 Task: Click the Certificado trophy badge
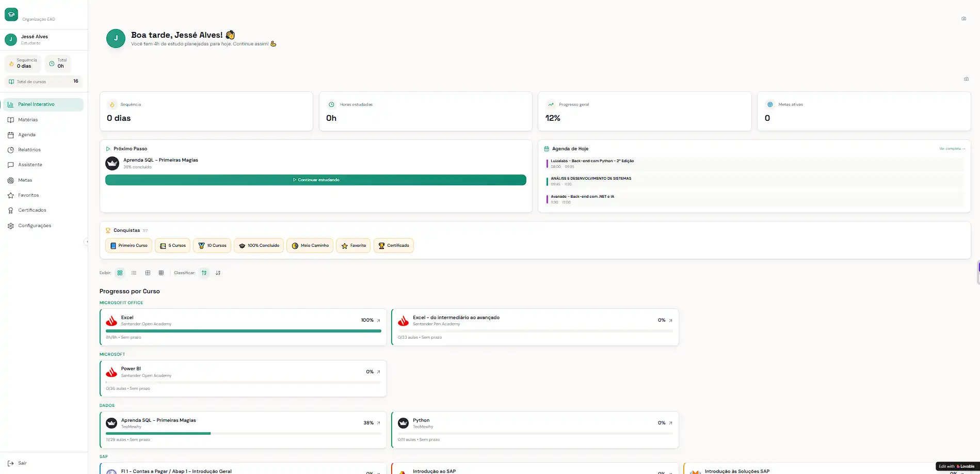(x=393, y=246)
